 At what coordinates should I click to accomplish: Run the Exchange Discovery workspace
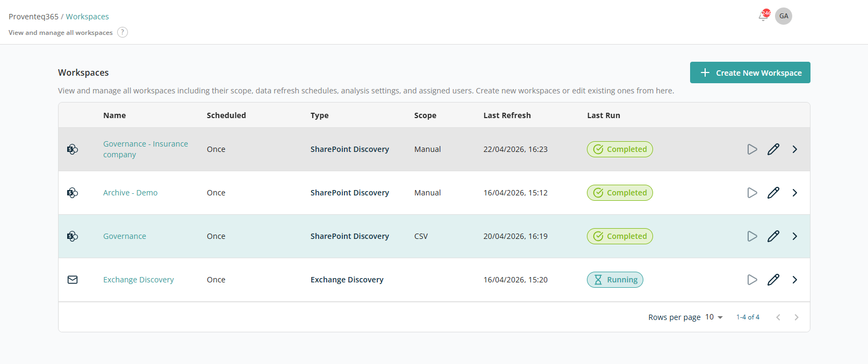tap(752, 280)
